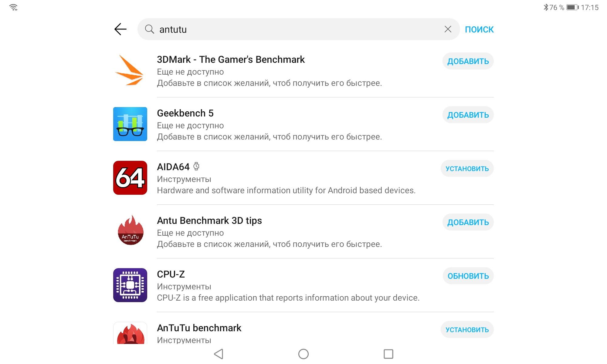Install AIDA64 with the УСТАНОВИТЬ button
This screenshot has width=607, height=364.
(x=467, y=169)
